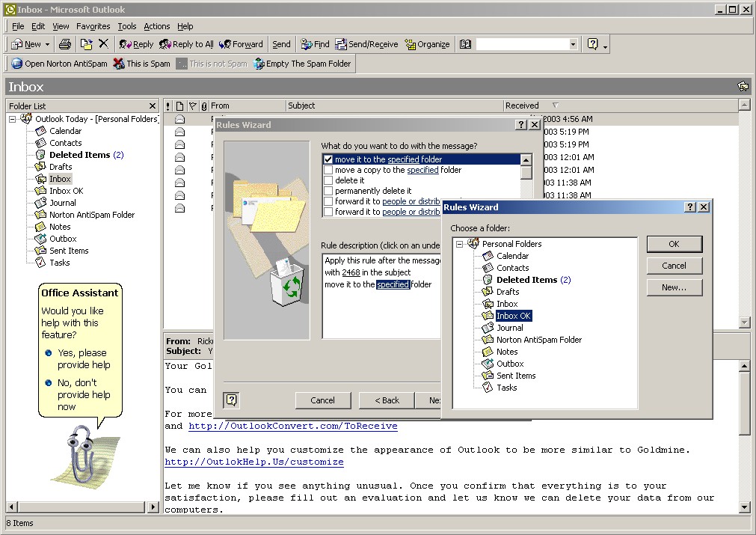Click the Reply to All toolbar button
The image size is (756, 535).
point(187,44)
